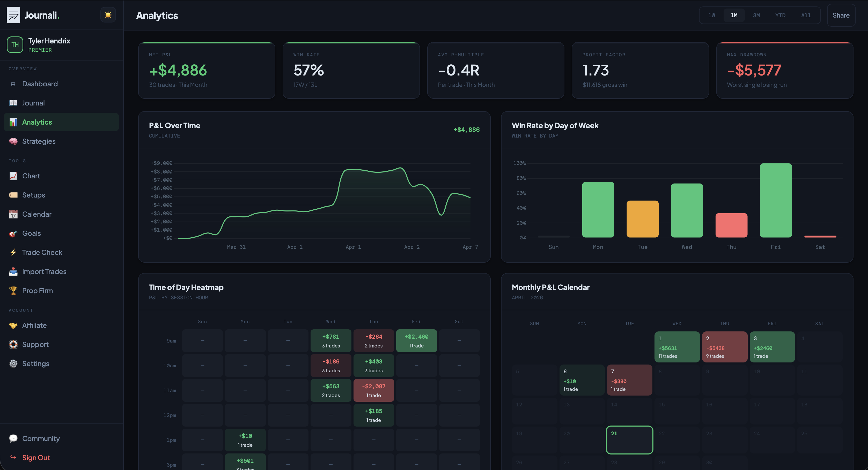The image size is (868, 470).
Task: Click the Prop Firm trophy icon
Action: coord(13,291)
